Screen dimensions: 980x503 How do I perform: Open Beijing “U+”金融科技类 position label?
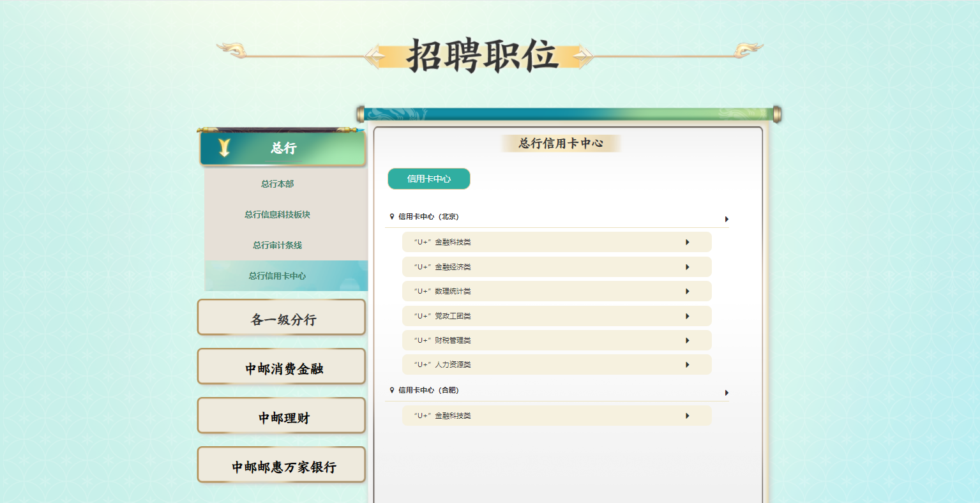[x=442, y=242]
